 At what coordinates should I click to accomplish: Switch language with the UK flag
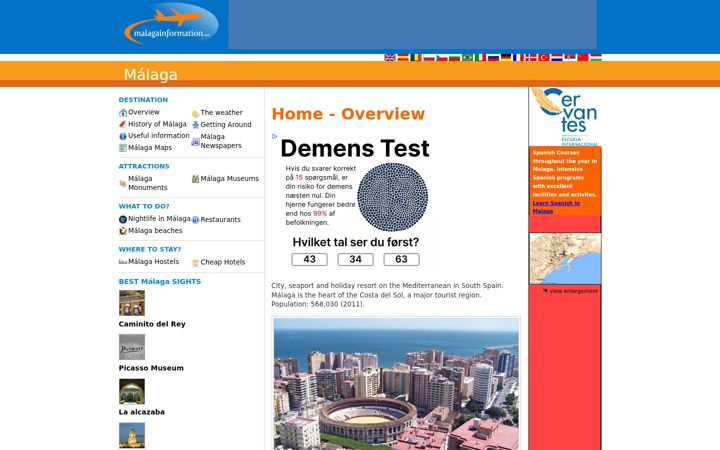390,57
